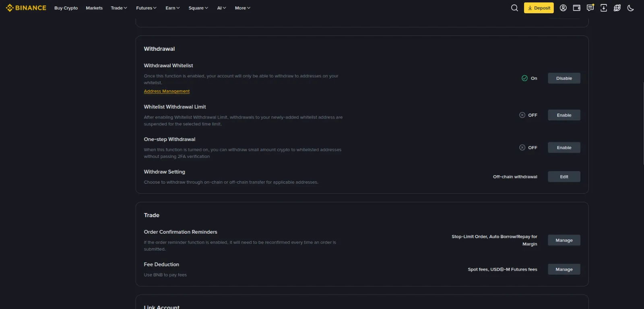
Task: Toggle the dark mode moon icon
Action: point(631,8)
